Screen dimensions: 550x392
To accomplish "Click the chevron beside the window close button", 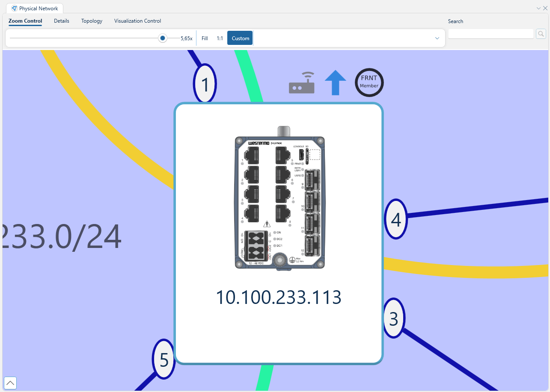I will 538,8.
